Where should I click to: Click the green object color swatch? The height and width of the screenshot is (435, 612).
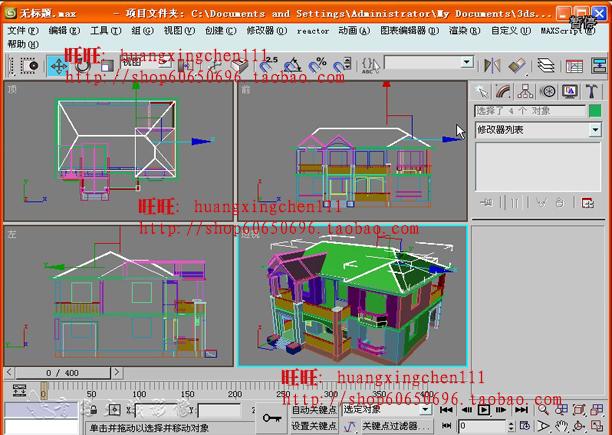pyautogui.click(x=595, y=111)
